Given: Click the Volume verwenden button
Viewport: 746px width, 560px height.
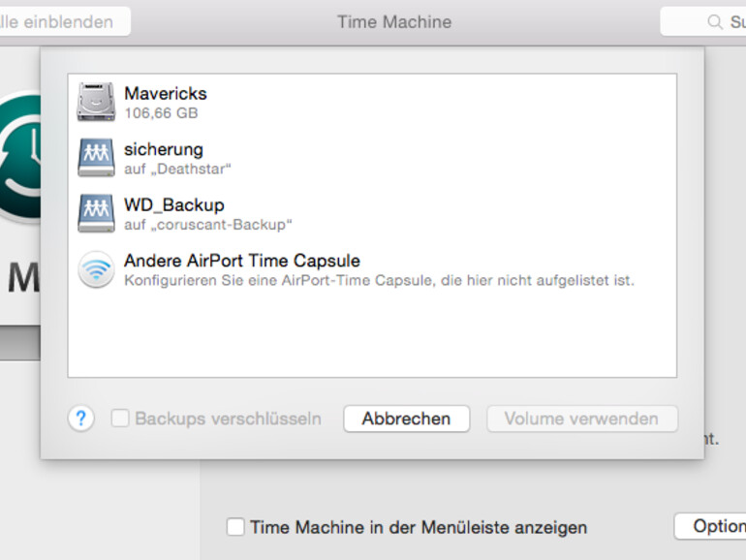Looking at the screenshot, I should pyautogui.click(x=580, y=419).
